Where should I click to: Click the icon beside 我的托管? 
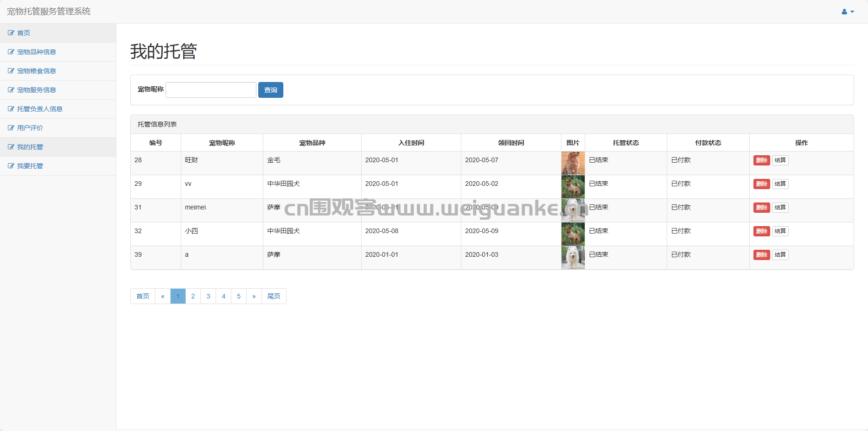coord(11,147)
